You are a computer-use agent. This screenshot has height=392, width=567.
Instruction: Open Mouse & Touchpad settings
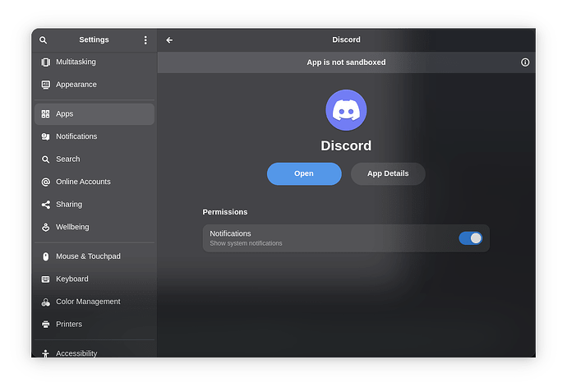click(94, 256)
